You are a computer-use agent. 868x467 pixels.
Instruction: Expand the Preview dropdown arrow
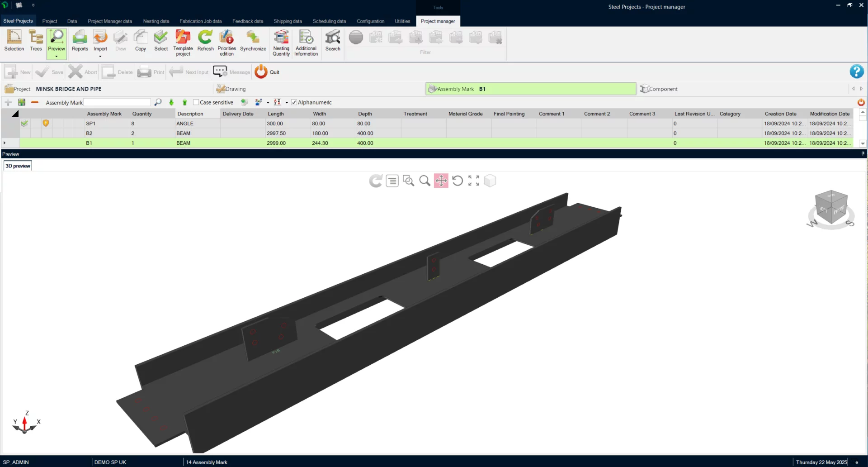click(x=57, y=57)
